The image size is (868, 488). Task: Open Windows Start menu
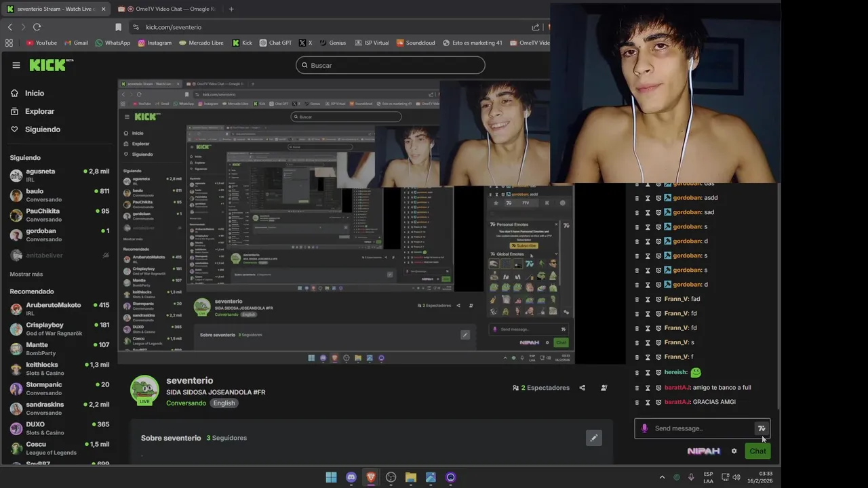pyautogui.click(x=331, y=477)
